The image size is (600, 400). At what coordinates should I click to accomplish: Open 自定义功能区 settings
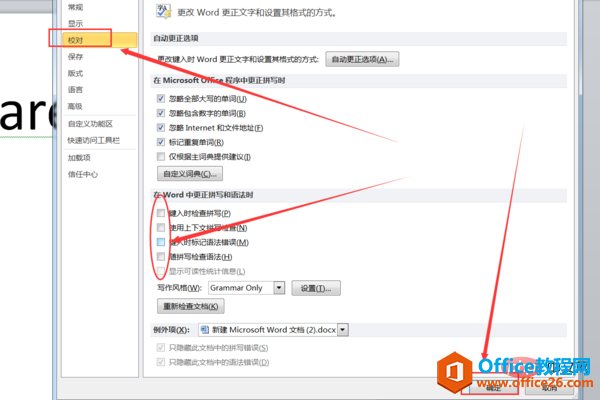pos(90,124)
